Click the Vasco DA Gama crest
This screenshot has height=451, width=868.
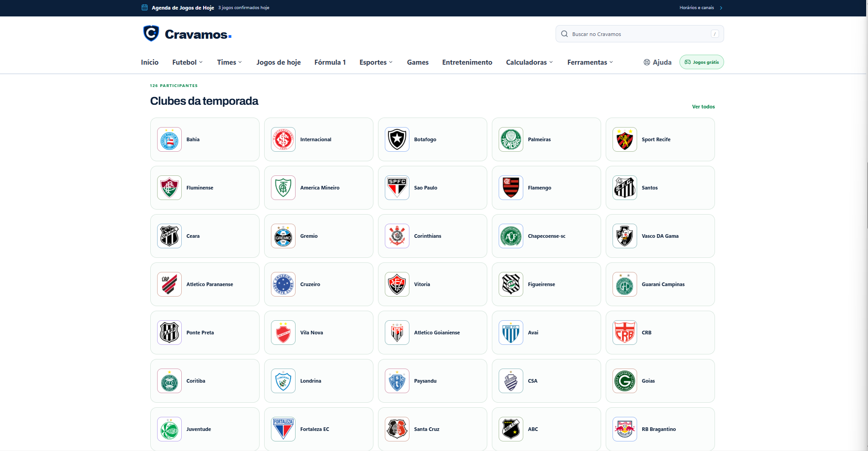pos(625,236)
